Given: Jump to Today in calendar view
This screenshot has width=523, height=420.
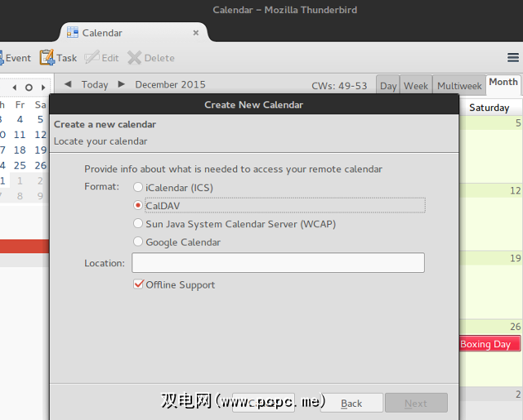Looking at the screenshot, I should click(95, 85).
